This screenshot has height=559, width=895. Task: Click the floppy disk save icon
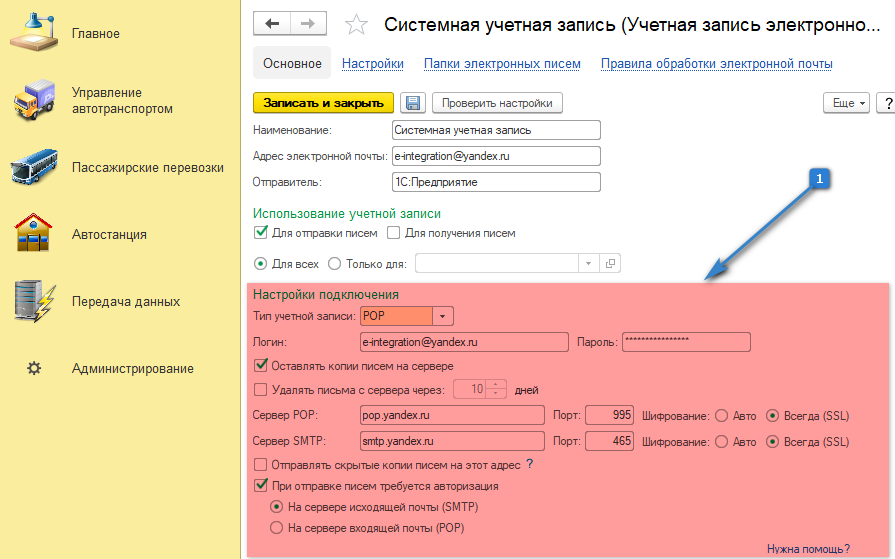413,103
